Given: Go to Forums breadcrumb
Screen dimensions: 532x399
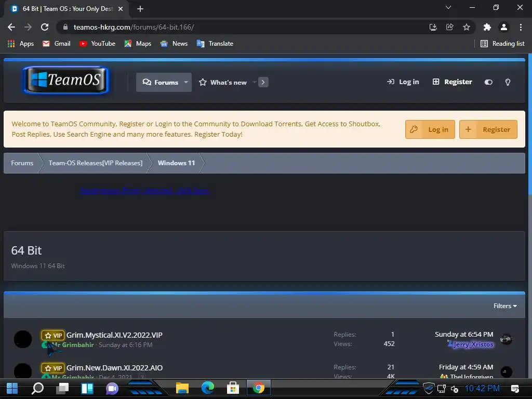Looking at the screenshot, I should coord(22,163).
